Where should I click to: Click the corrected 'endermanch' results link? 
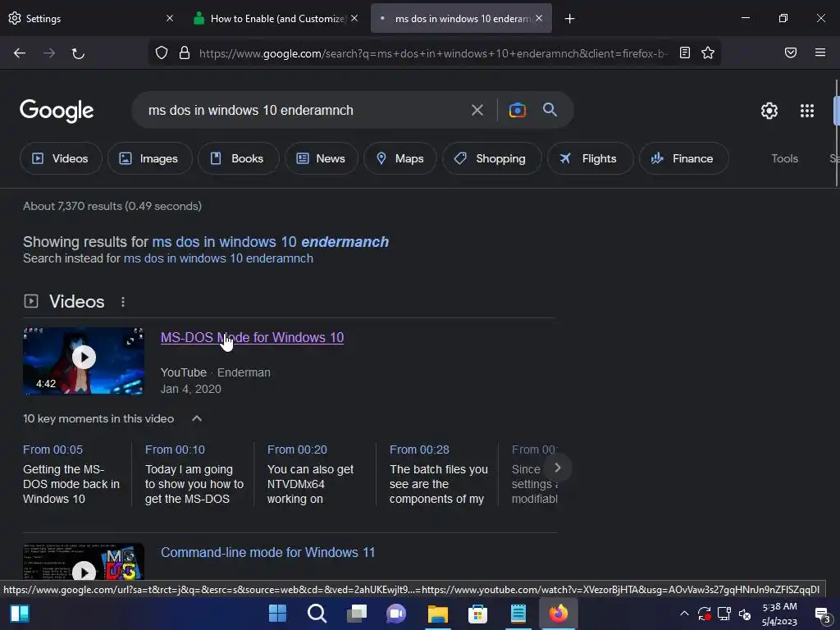coord(270,242)
